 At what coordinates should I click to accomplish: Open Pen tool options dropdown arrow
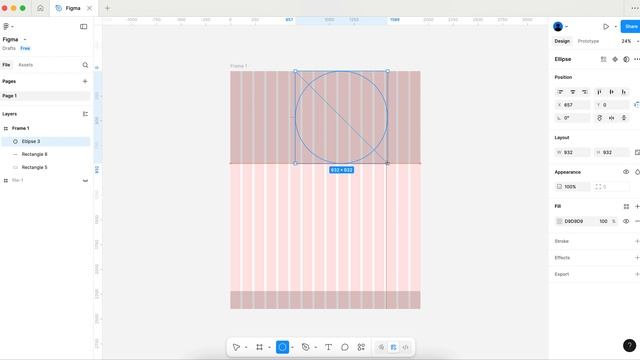click(x=316, y=348)
